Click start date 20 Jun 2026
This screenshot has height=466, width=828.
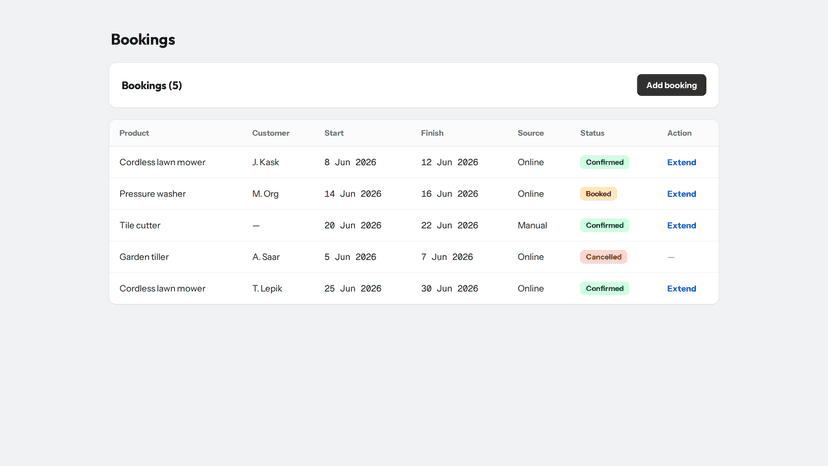353,226
